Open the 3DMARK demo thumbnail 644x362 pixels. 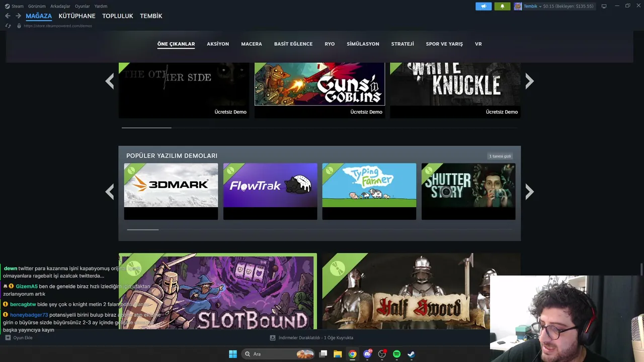click(x=171, y=192)
